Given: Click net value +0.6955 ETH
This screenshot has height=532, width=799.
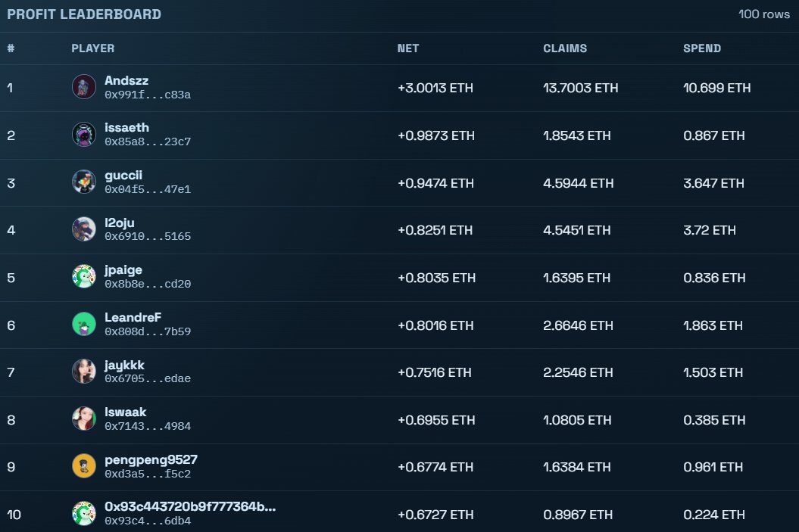Looking at the screenshot, I should point(436,420).
